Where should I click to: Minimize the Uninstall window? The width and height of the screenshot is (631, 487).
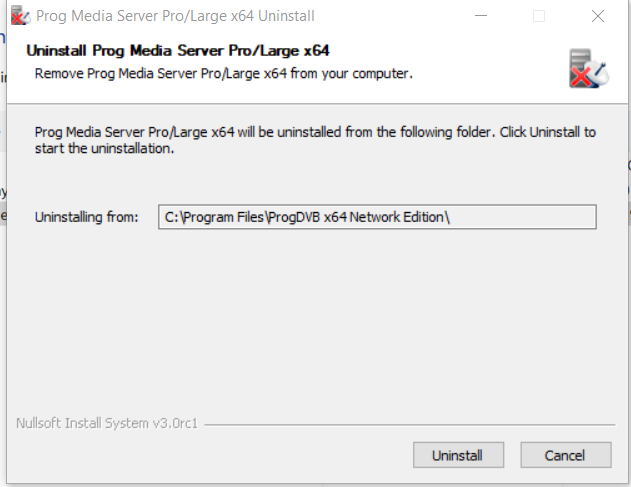[x=482, y=17]
